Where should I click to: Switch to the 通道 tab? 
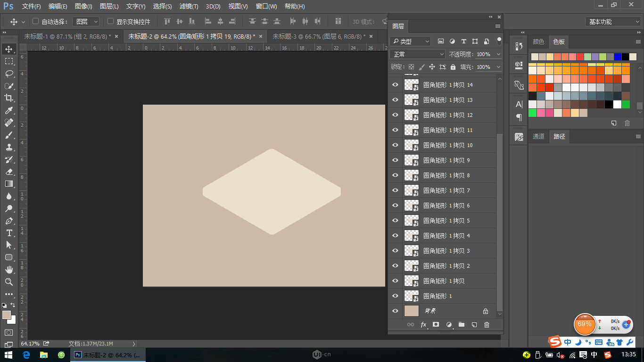pos(538,137)
